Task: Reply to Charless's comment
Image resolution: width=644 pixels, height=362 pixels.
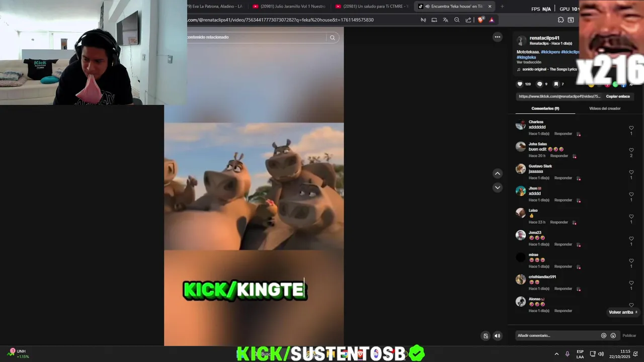Action: (x=563, y=134)
